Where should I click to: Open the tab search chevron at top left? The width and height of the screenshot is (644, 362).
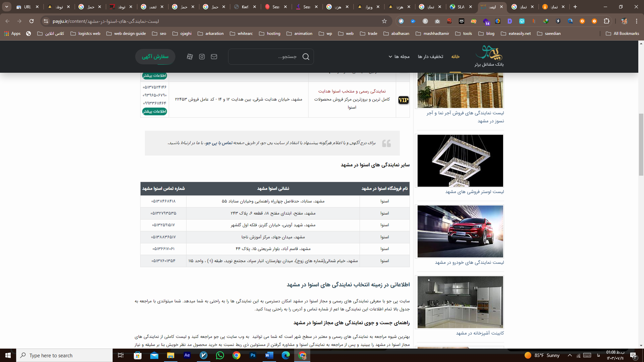coord(6,7)
